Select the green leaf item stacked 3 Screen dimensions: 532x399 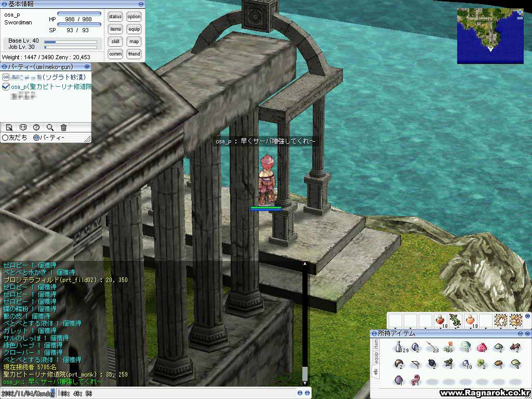click(x=448, y=364)
